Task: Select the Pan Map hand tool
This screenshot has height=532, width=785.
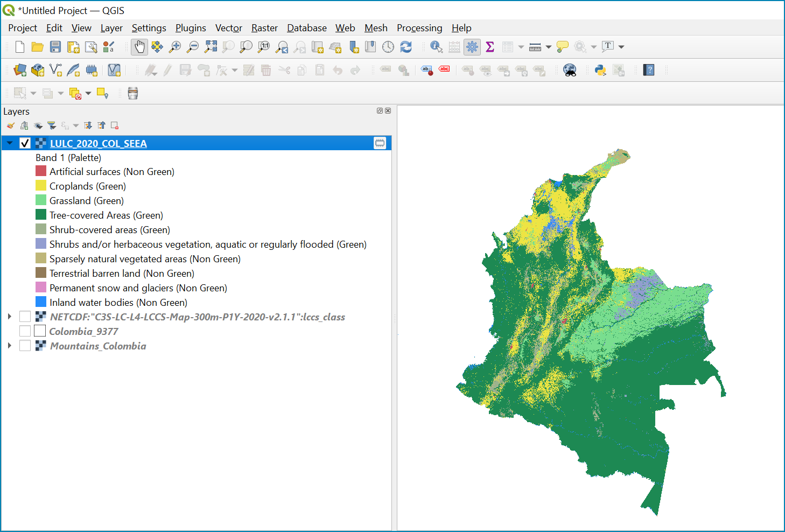Action: (x=139, y=47)
